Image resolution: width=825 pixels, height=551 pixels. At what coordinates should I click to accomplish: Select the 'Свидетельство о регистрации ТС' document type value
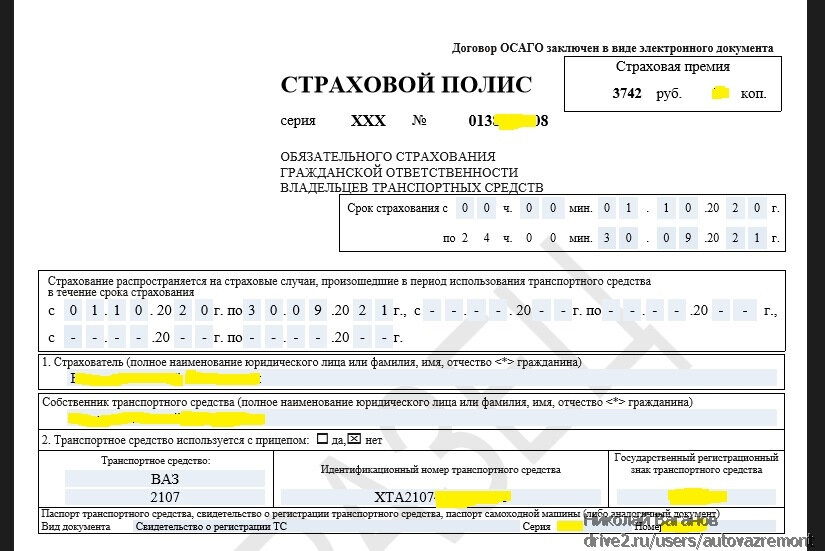click(211, 526)
